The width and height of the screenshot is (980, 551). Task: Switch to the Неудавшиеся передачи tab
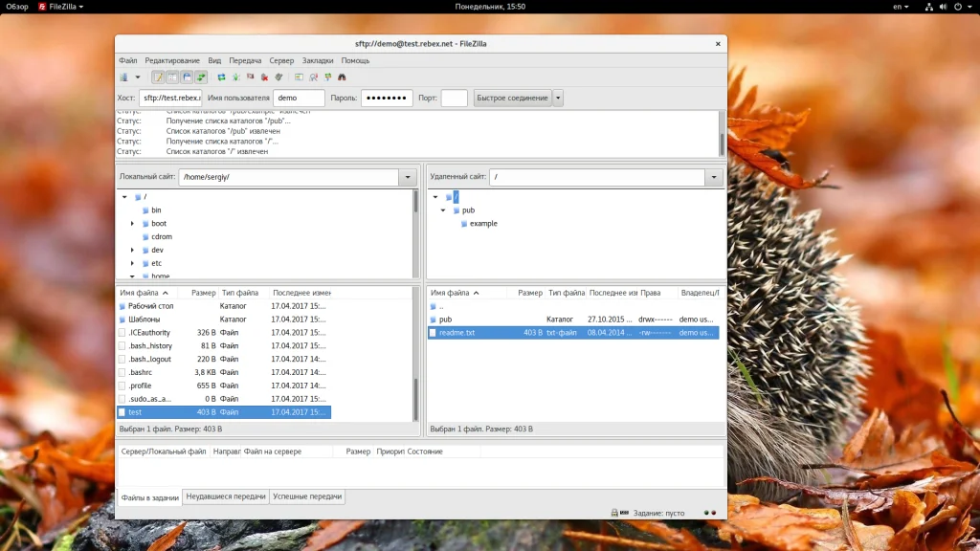pos(226,496)
